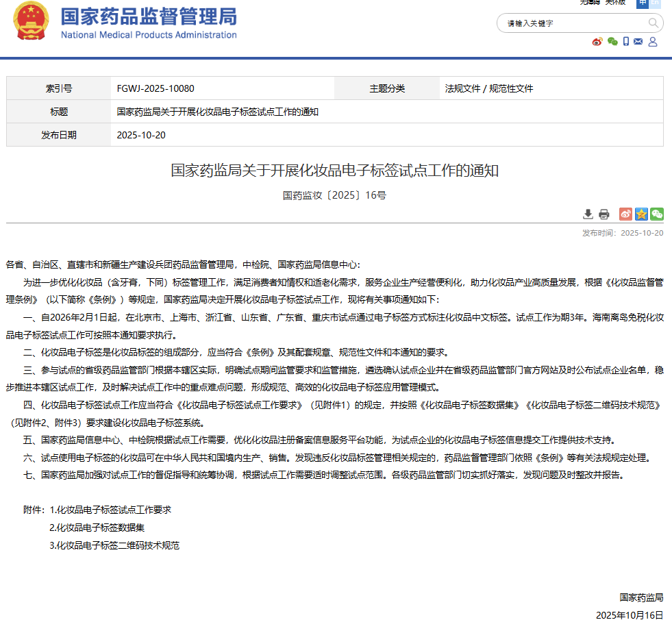Viewport: 672px width, 620px height.
Task: Download the notice using download icon
Action: pyautogui.click(x=588, y=214)
